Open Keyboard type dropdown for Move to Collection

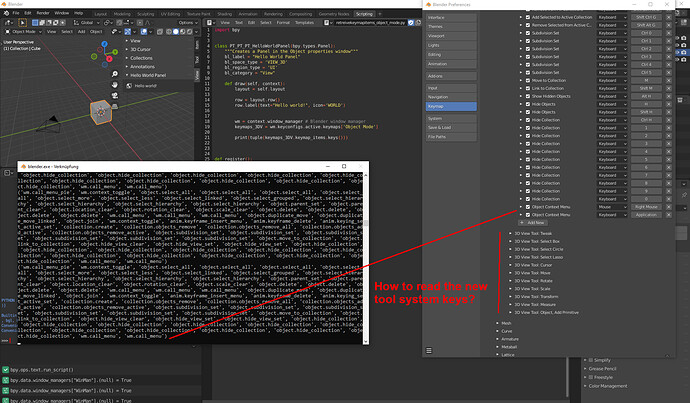click(x=612, y=81)
